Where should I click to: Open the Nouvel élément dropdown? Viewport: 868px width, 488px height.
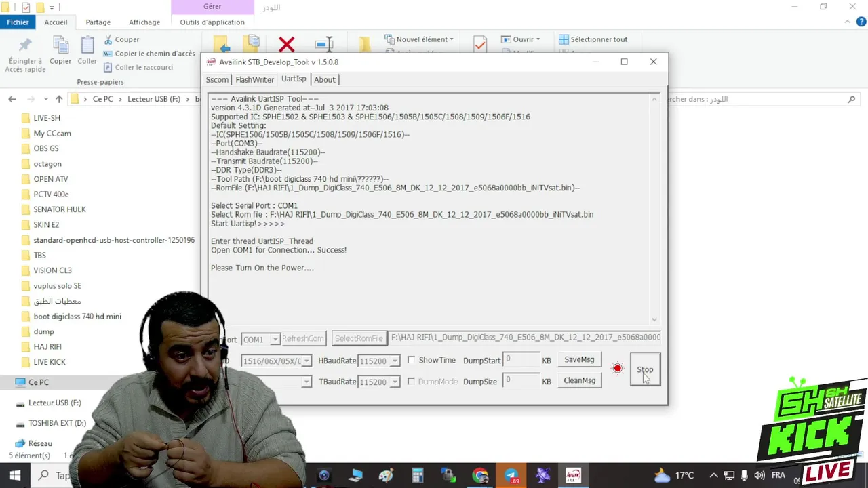[420, 39]
